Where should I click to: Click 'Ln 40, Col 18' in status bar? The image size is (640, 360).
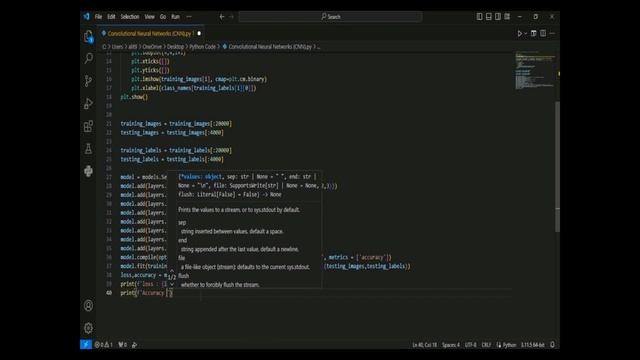424,345
